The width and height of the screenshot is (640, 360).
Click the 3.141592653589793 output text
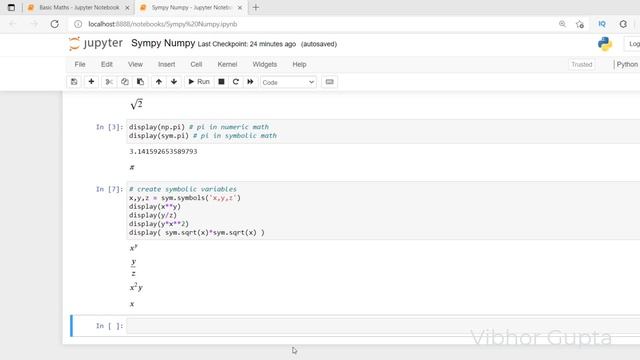tap(163, 151)
